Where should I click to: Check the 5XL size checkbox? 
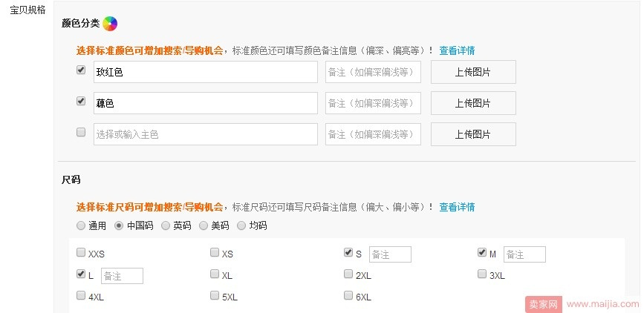tap(215, 295)
